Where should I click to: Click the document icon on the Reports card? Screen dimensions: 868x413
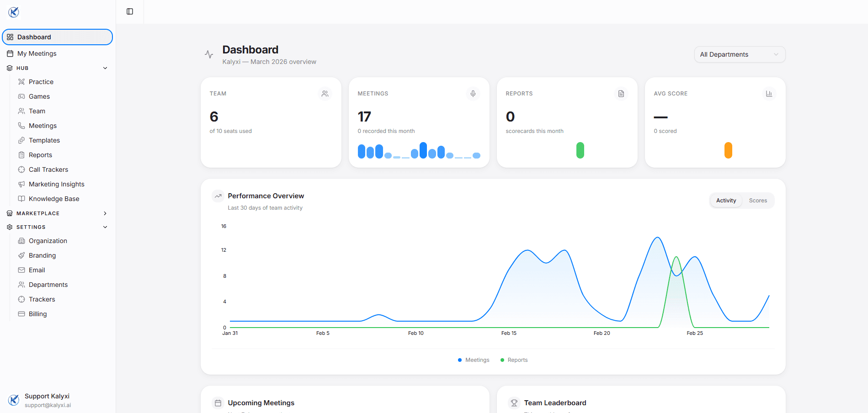pos(621,93)
